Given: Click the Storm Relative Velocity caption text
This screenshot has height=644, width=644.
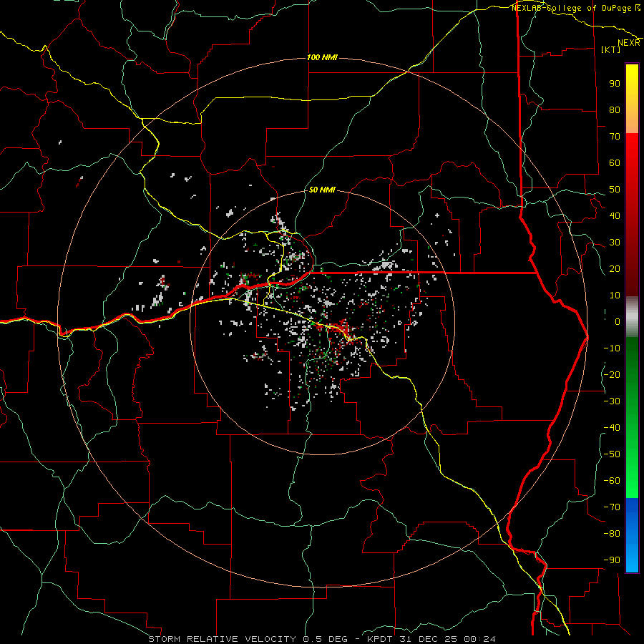Looking at the screenshot, I should [321, 639].
